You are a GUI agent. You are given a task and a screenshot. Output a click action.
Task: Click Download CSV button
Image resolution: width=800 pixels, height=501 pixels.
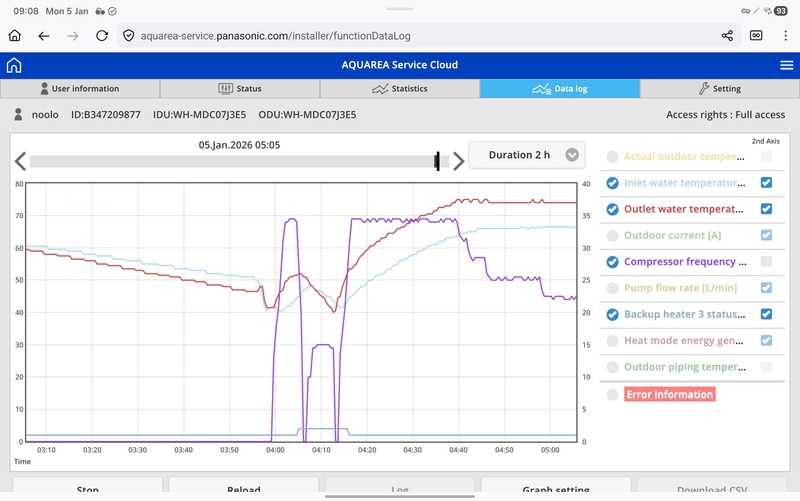712,485
